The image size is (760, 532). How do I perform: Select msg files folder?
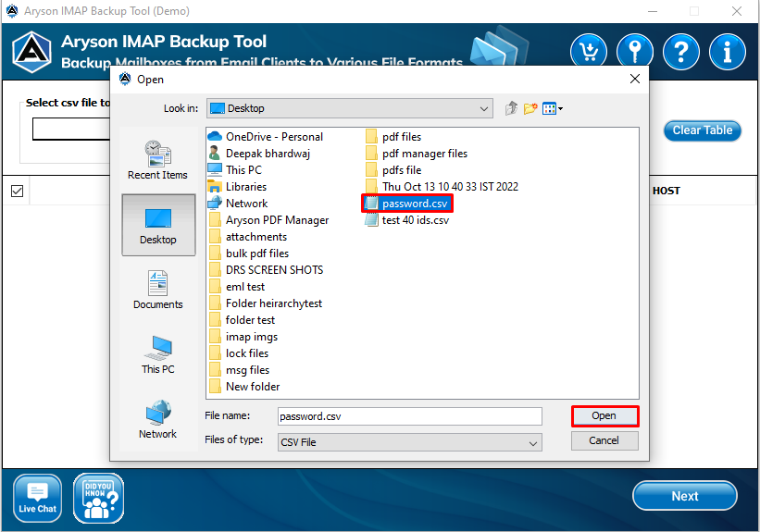239,370
